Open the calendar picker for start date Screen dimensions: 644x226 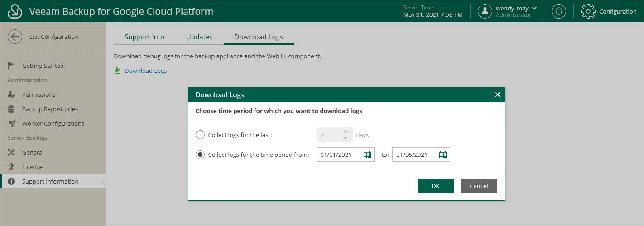(x=367, y=155)
